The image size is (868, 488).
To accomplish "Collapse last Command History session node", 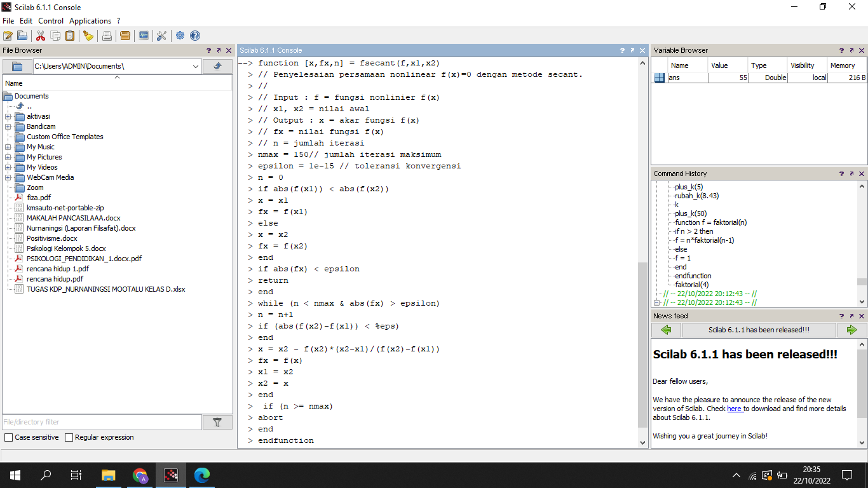I will pos(657,302).
